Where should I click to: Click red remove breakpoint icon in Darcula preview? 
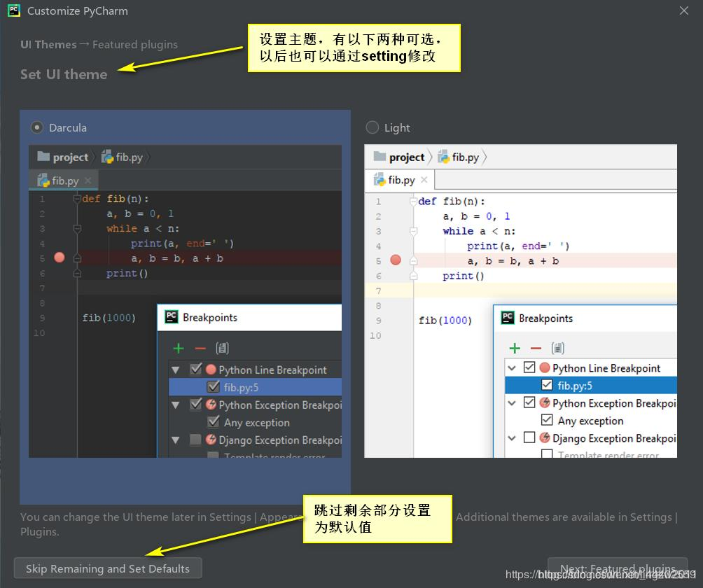[200, 348]
